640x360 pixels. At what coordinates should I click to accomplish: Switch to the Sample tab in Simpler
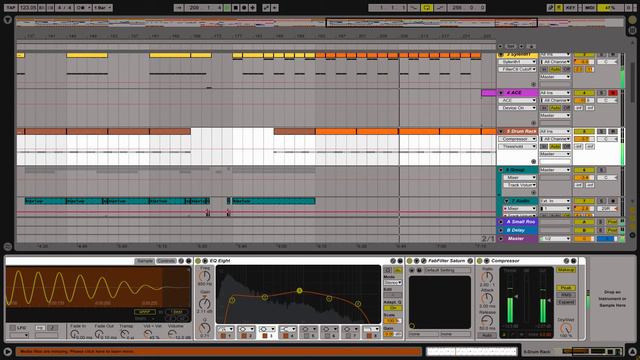144,261
